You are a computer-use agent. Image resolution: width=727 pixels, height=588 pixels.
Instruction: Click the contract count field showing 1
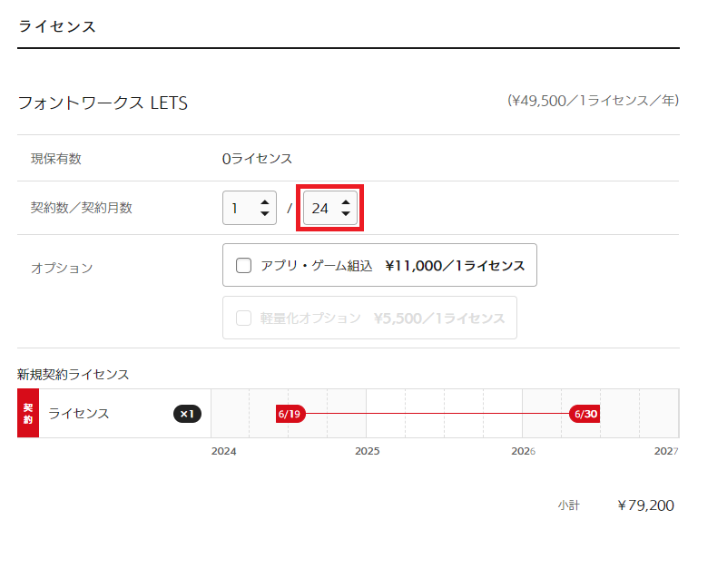(250, 208)
